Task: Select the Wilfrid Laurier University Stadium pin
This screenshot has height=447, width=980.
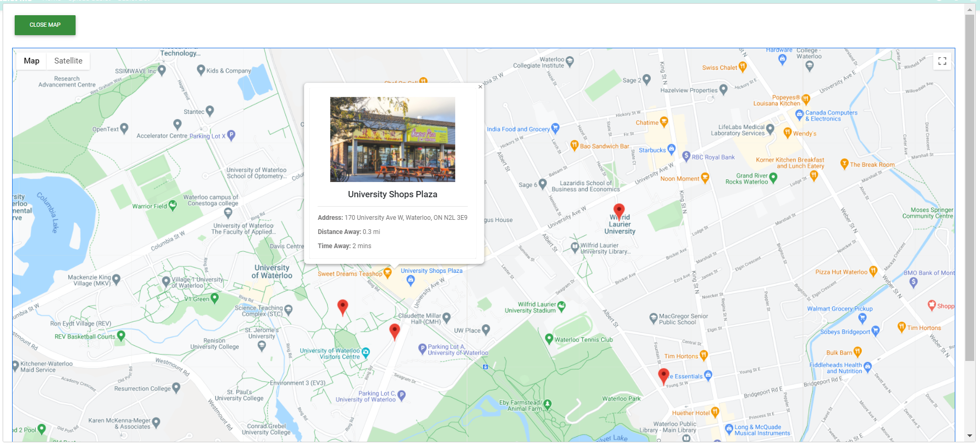Action: click(x=562, y=306)
